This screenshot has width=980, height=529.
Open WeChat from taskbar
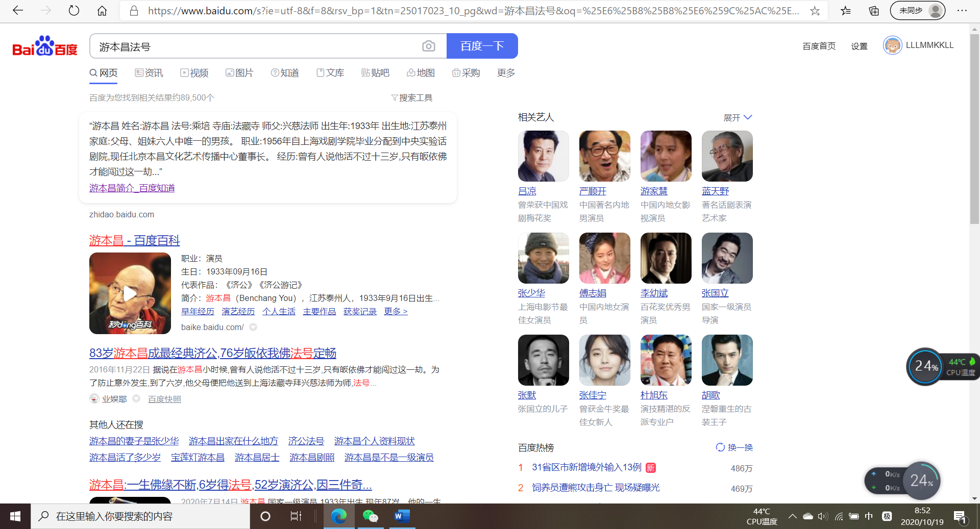pos(371,516)
